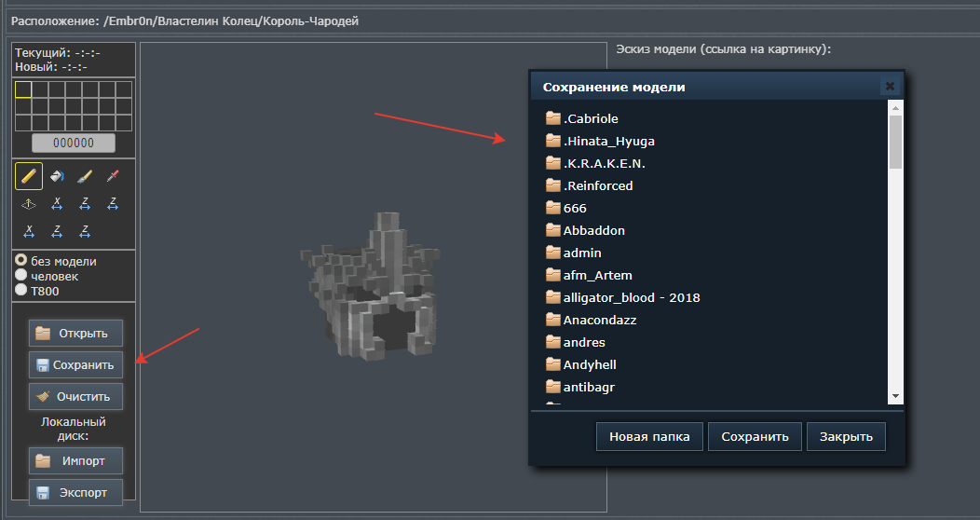Confirm with Сохранить button in the dialog
Viewport: 980px width, 520px height.
(x=755, y=436)
